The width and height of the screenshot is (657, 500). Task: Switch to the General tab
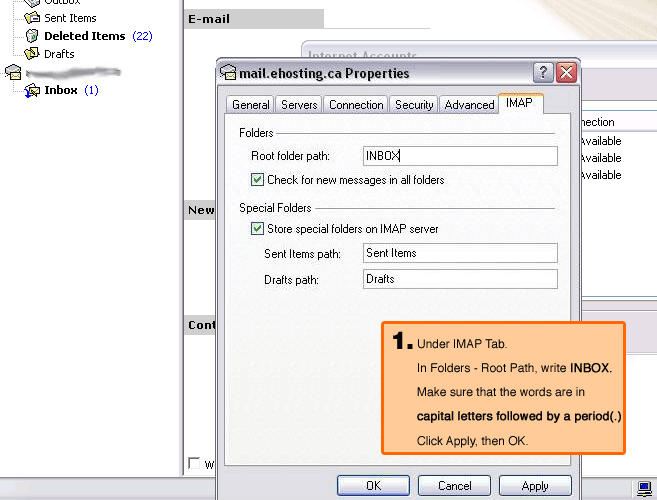point(251,105)
